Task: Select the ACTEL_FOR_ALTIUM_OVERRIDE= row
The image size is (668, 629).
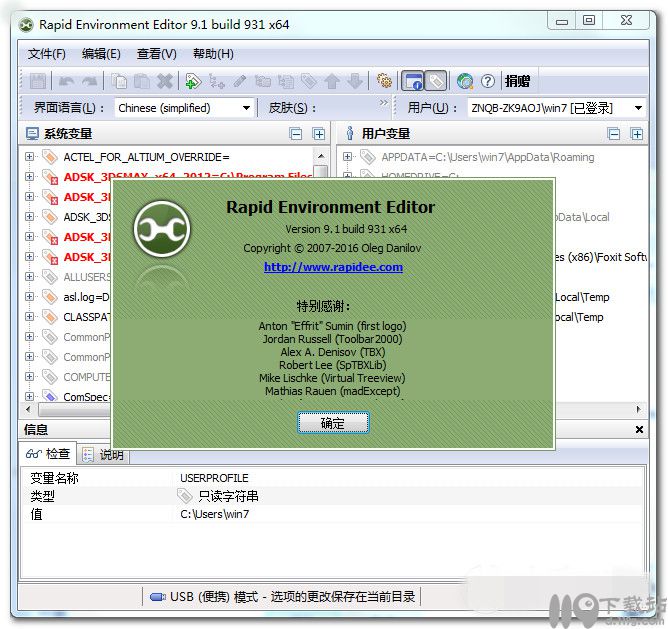Action: pos(146,157)
